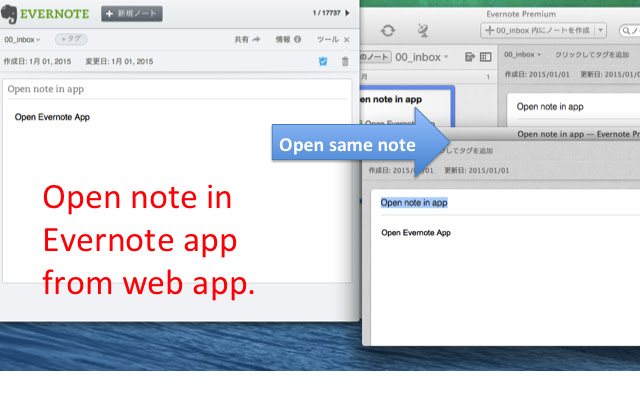
Task: Add a tag with +タグ button
Action: 71,39
